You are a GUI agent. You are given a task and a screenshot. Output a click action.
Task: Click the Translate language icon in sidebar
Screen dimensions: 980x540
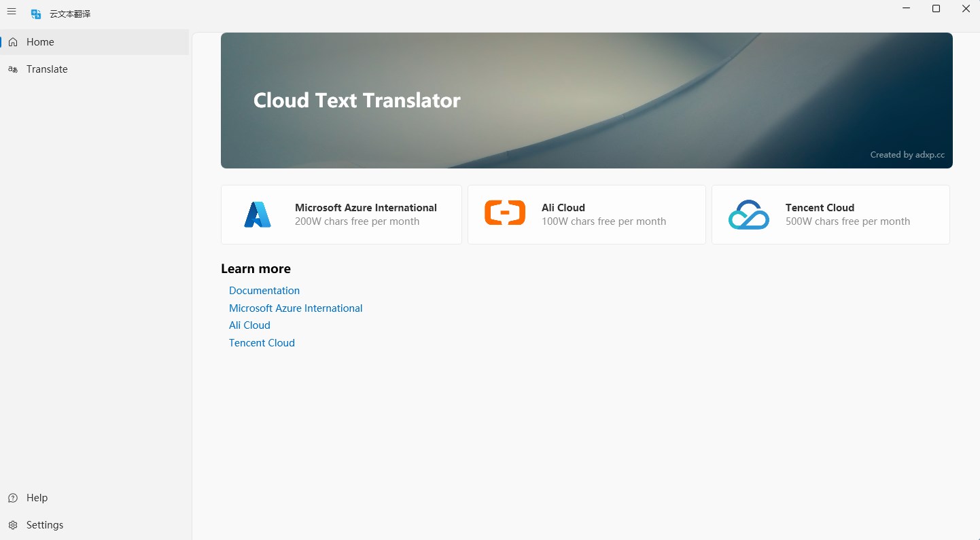13,69
